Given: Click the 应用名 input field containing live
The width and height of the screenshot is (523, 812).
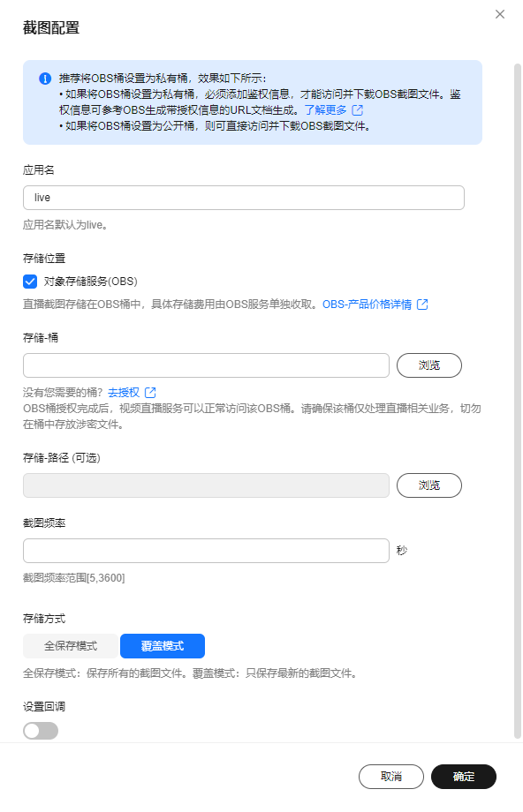Looking at the screenshot, I should 244,198.
